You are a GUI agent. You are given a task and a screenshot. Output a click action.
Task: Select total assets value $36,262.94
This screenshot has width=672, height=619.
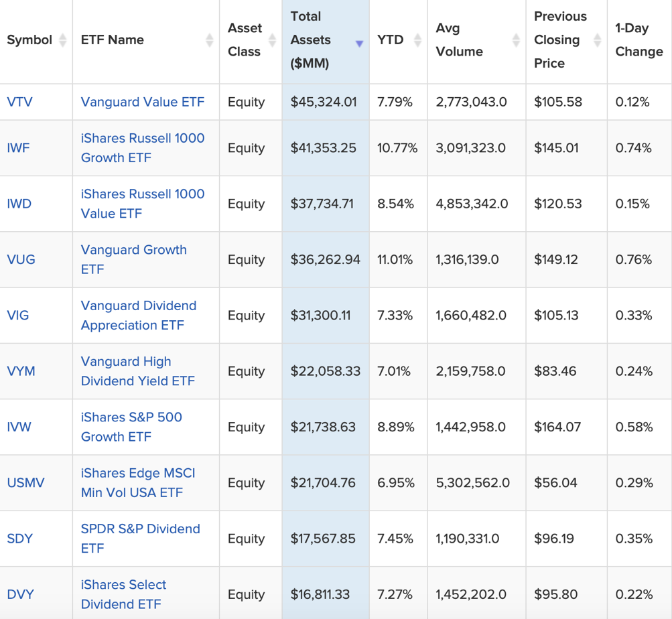[326, 259]
